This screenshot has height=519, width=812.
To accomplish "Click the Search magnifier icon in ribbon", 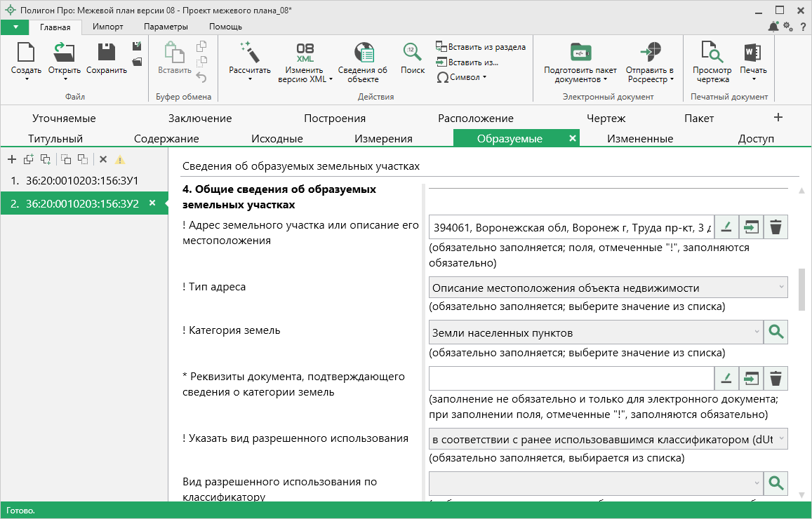I will (413, 53).
